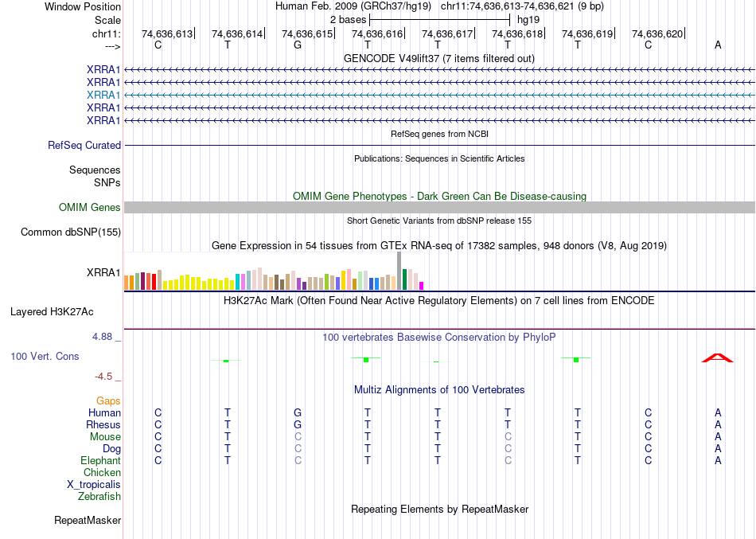Viewport: 756px width, 539px height.
Task: Open the H3K27Ac Mark track title
Action: coord(439,301)
